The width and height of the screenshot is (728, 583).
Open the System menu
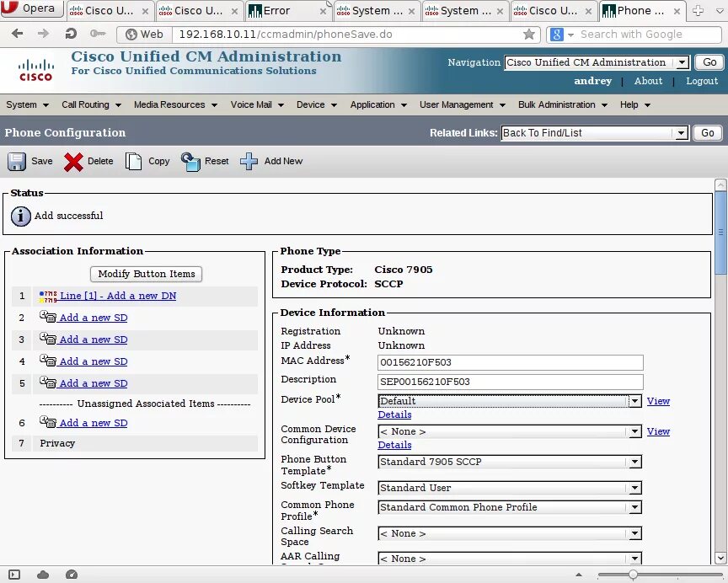pos(27,105)
